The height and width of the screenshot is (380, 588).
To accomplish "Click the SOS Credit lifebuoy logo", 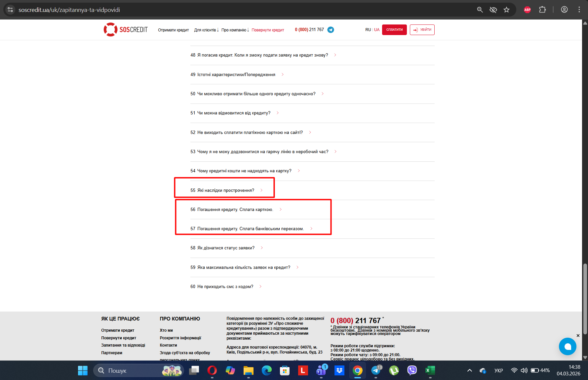I will click(x=126, y=30).
